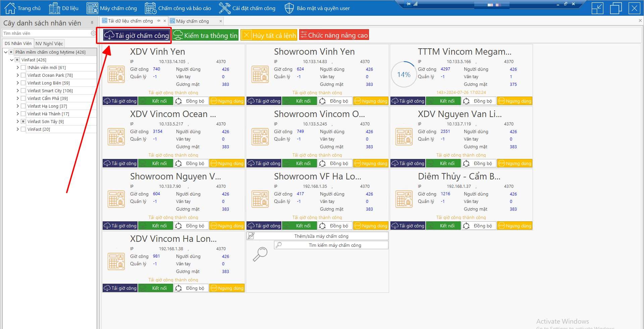
Task: Click the magnifier icon for device search
Action: click(x=260, y=254)
